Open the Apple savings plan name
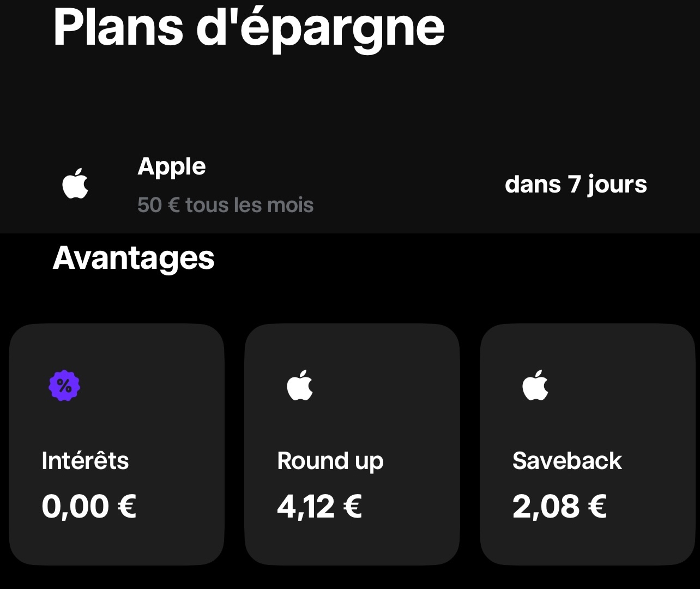Image resolution: width=700 pixels, height=589 pixels. (x=171, y=166)
